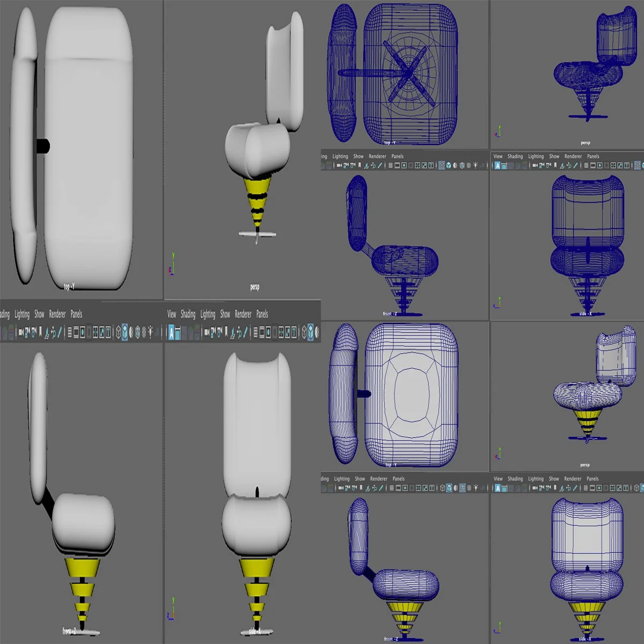Viewport: 644px width, 644px height.
Task: Click Select Camera icon in large shaded side toolbar
Action: click(x=207, y=333)
